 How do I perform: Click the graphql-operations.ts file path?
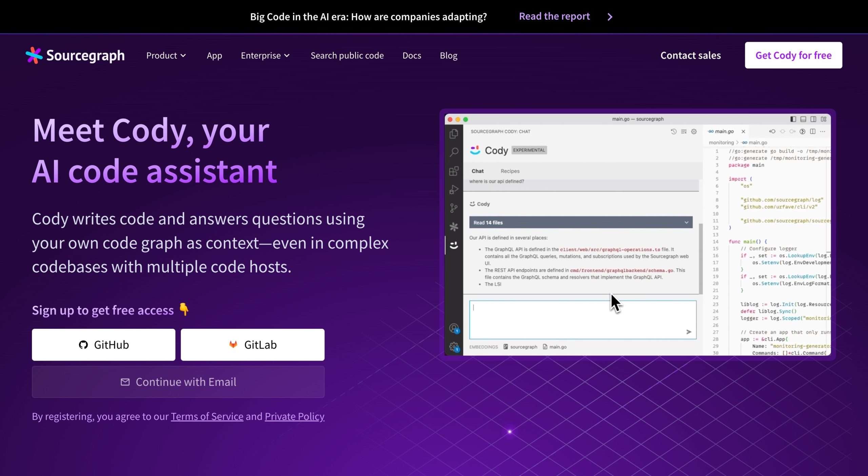610,249
